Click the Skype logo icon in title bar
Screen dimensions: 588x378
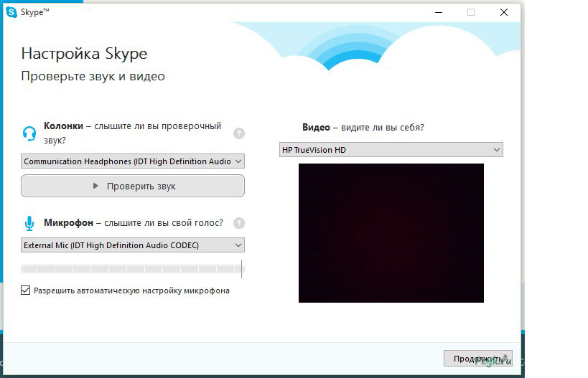pyautogui.click(x=11, y=12)
